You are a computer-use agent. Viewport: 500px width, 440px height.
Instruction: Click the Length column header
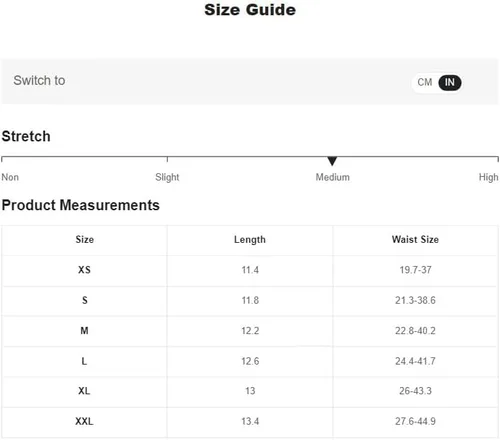[x=250, y=240]
